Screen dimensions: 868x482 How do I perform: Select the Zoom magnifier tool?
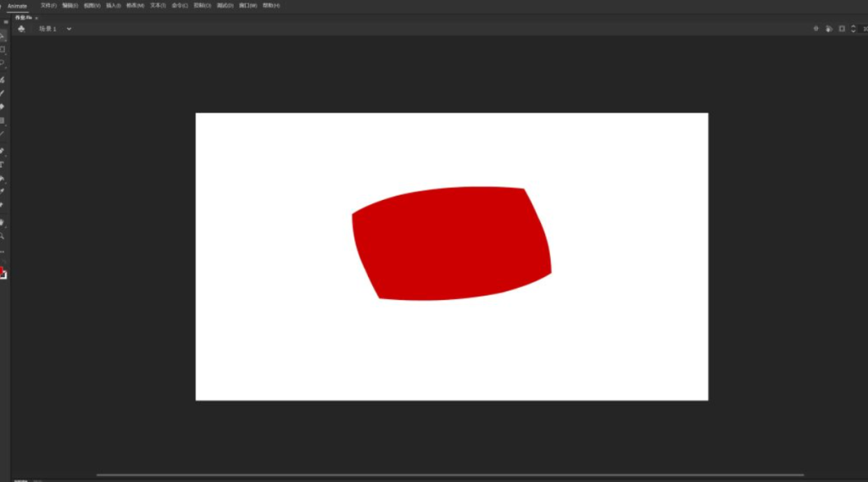(3, 236)
